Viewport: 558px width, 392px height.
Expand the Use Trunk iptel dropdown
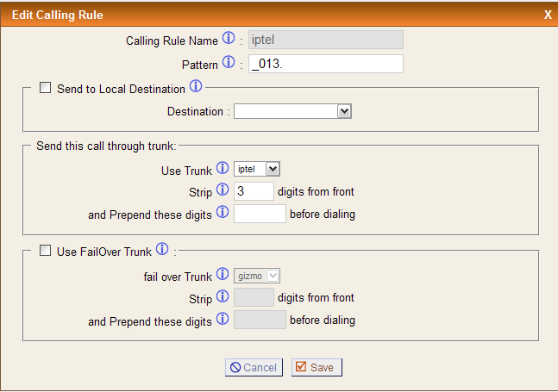(x=257, y=169)
